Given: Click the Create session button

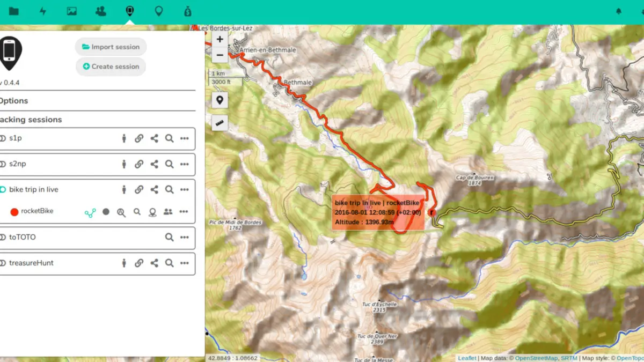Looking at the screenshot, I should (111, 67).
